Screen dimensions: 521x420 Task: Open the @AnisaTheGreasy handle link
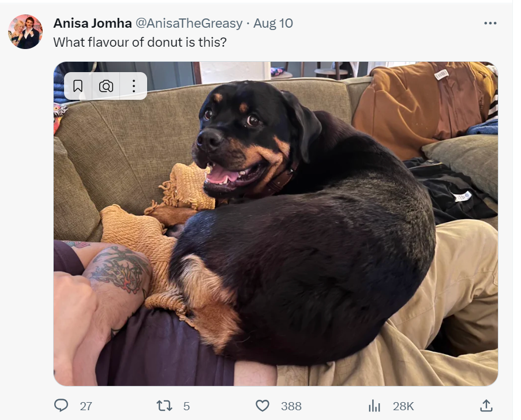pyautogui.click(x=189, y=23)
